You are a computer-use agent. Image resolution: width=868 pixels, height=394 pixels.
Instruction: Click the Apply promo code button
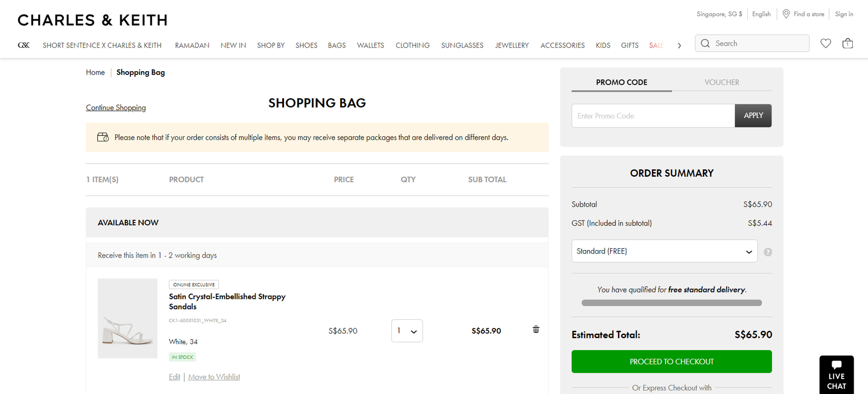pyautogui.click(x=753, y=116)
